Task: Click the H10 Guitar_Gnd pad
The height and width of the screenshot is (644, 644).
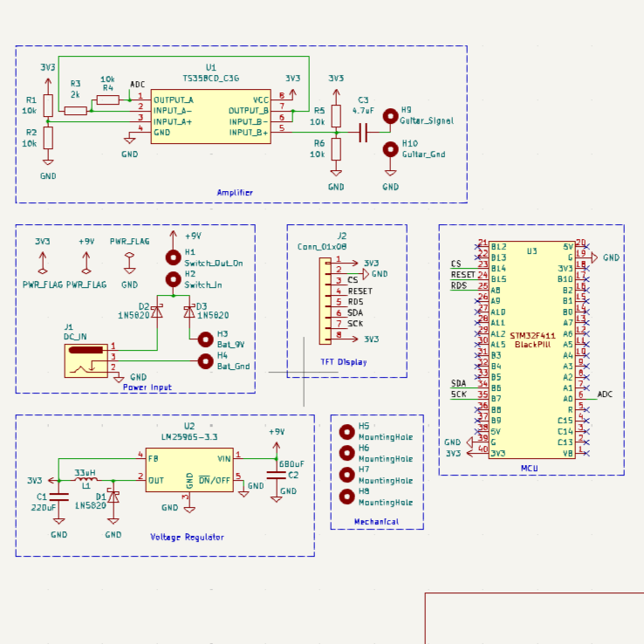Action: pos(391,149)
